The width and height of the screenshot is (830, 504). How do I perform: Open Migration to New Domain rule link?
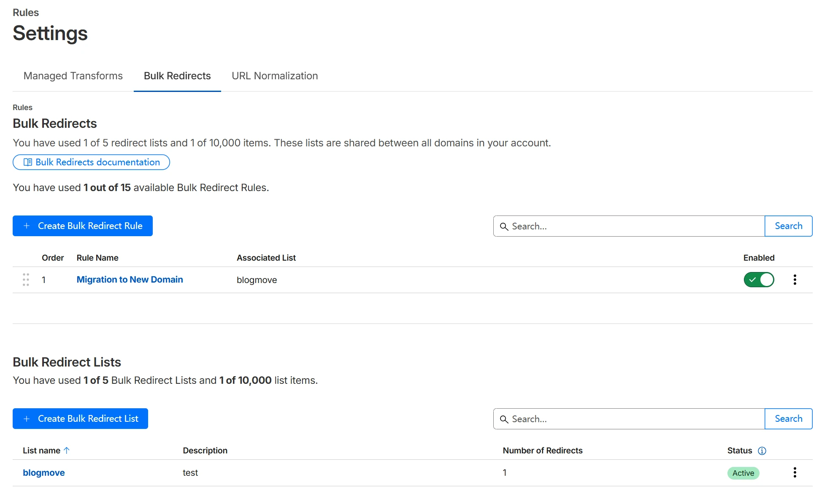pyautogui.click(x=130, y=280)
